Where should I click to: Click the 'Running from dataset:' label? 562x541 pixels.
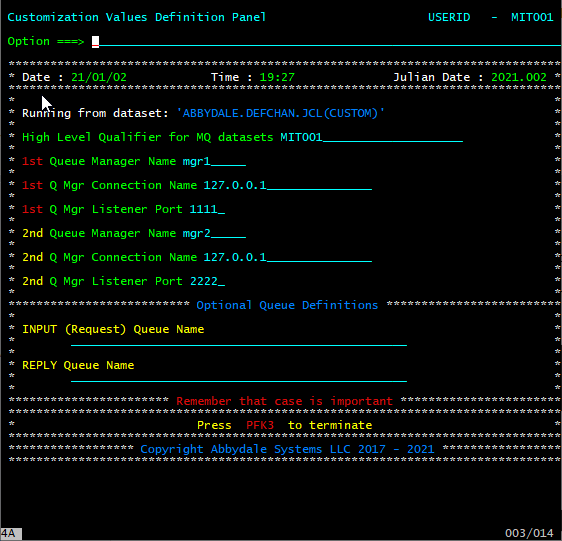click(x=95, y=113)
